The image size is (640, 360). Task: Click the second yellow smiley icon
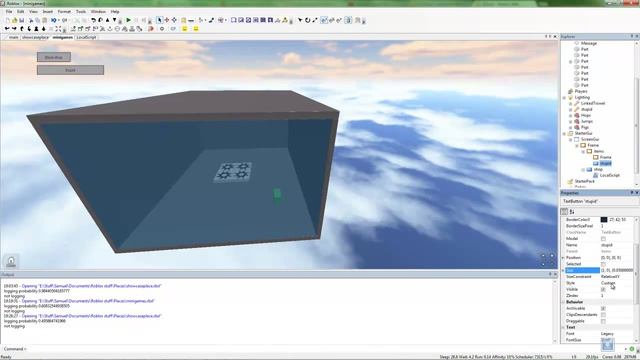tap(196, 29)
